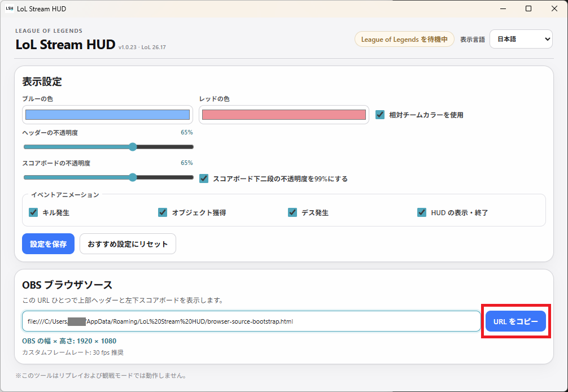The width and height of the screenshot is (568, 392).
Task: Open the ブルーの色 color picker
Action: [108, 115]
